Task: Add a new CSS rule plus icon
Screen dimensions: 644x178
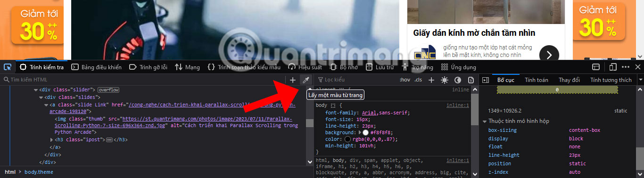Action: pos(431,80)
